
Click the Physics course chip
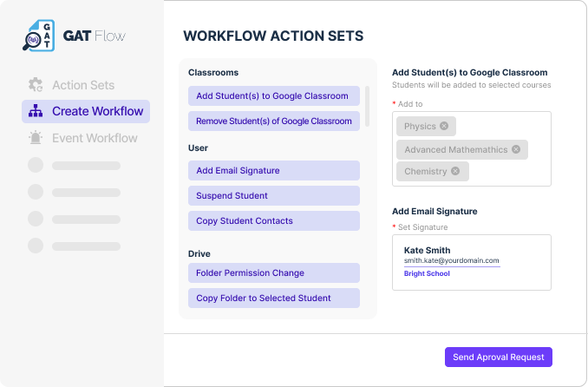click(426, 126)
